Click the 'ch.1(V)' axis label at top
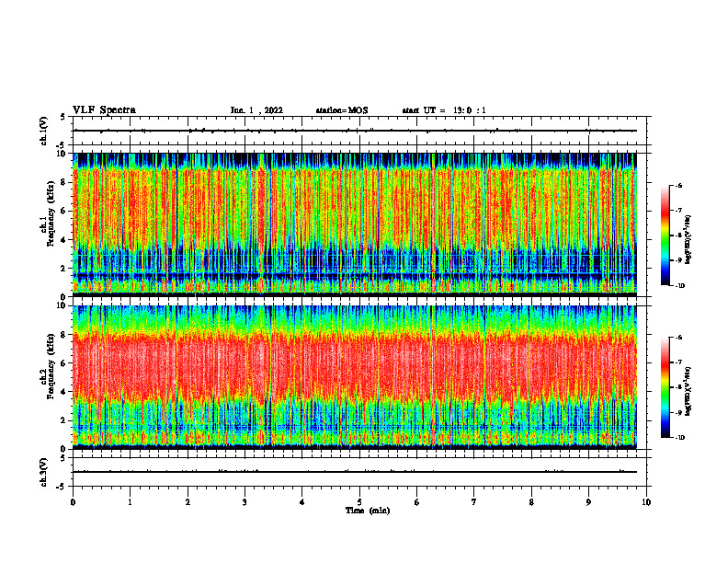 click(44, 131)
